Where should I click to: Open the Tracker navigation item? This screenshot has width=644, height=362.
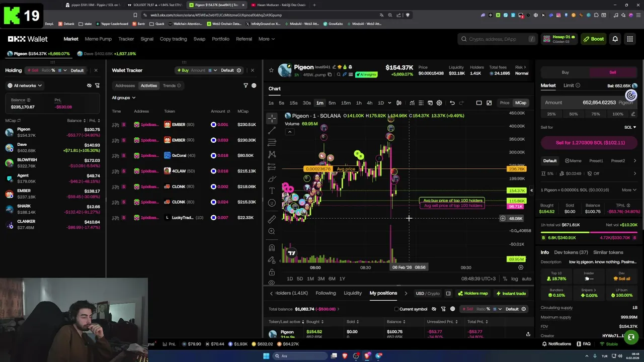pyautogui.click(x=126, y=39)
